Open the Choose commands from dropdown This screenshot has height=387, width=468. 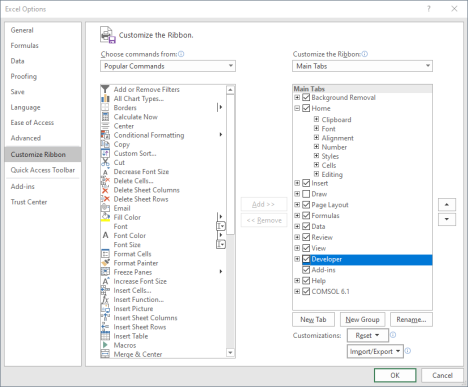click(x=168, y=66)
